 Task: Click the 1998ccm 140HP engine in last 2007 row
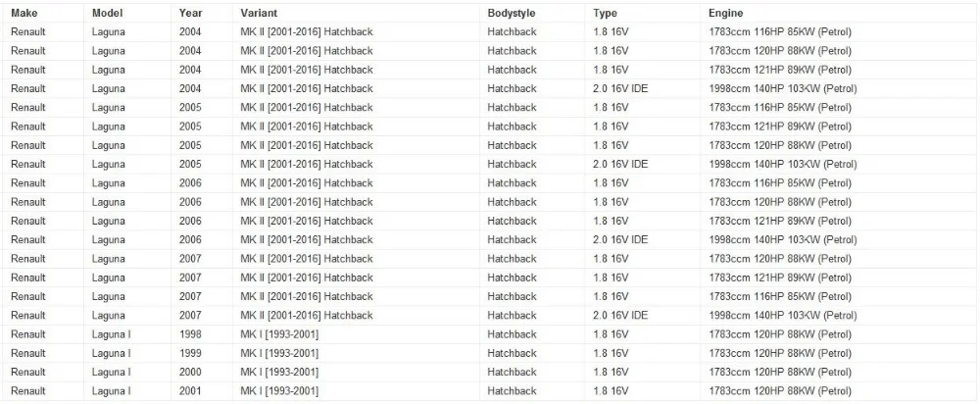coord(782,316)
